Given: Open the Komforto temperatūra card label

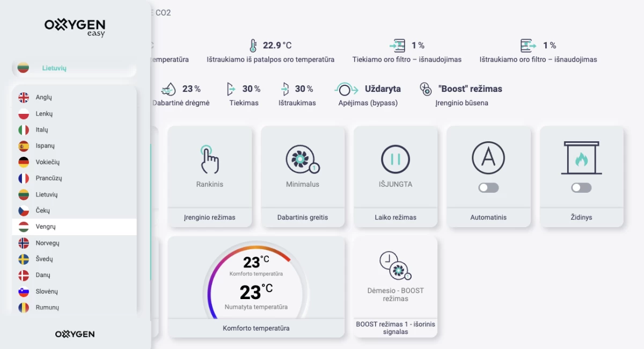Looking at the screenshot, I should click(256, 328).
